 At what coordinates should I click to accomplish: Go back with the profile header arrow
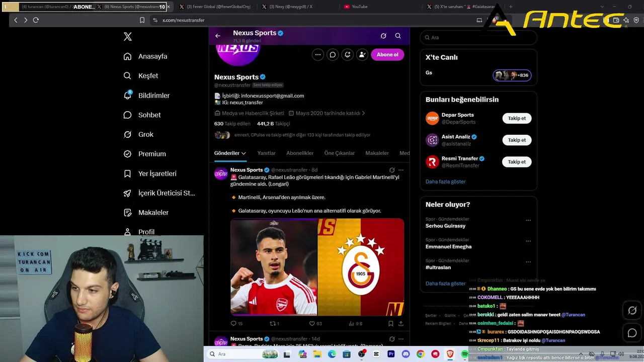point(218,36)
